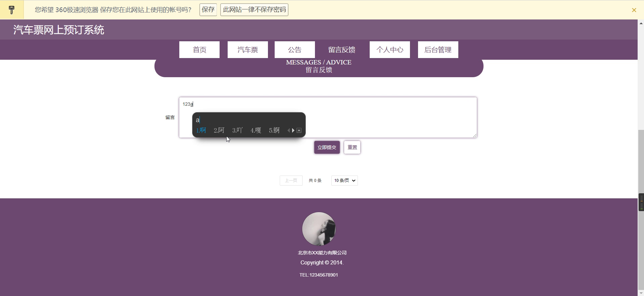Screen dimensions: 644x296
Task: Click the TEL:12345678901 footer text
Action: click(x=319, y=275)
